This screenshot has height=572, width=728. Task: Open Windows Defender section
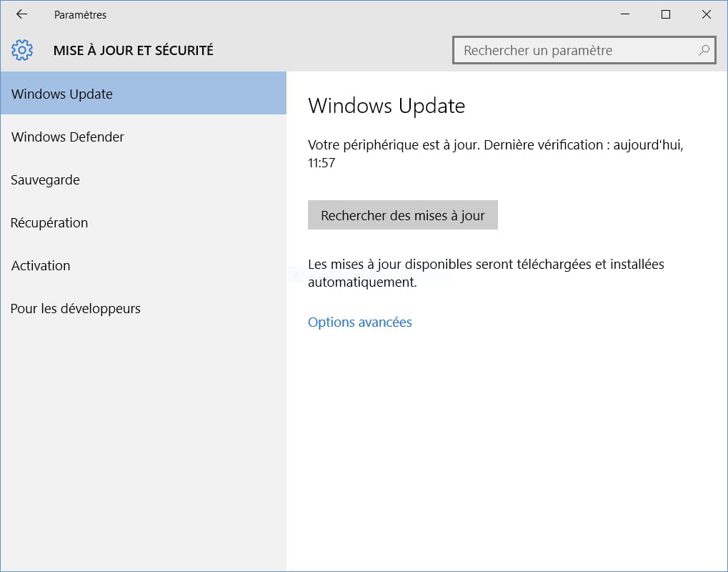tap(144, 137)
